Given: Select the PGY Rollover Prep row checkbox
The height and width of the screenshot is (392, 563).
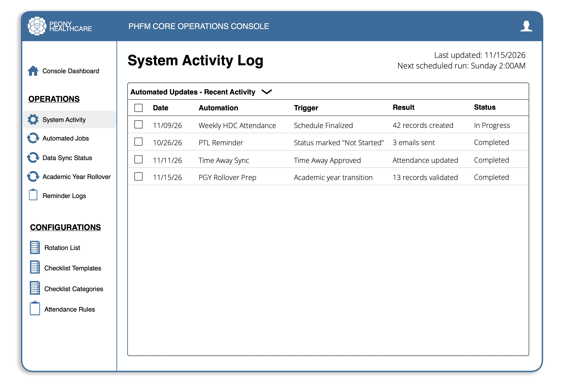Looking at the screenshot, I should (x=139, y=176).
